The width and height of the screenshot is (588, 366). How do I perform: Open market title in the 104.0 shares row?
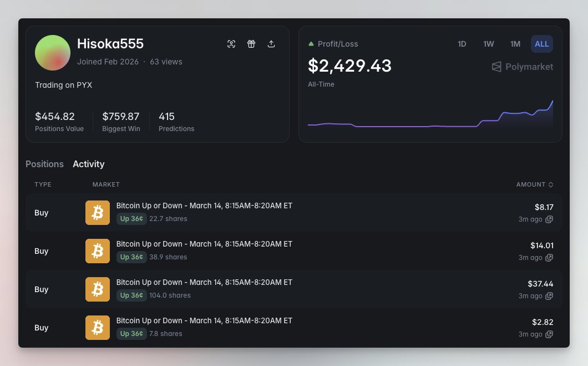[x=204, y=282]
